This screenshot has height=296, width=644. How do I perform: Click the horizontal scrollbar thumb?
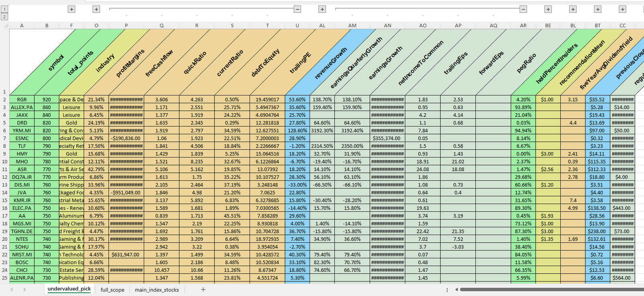point(551,290)
